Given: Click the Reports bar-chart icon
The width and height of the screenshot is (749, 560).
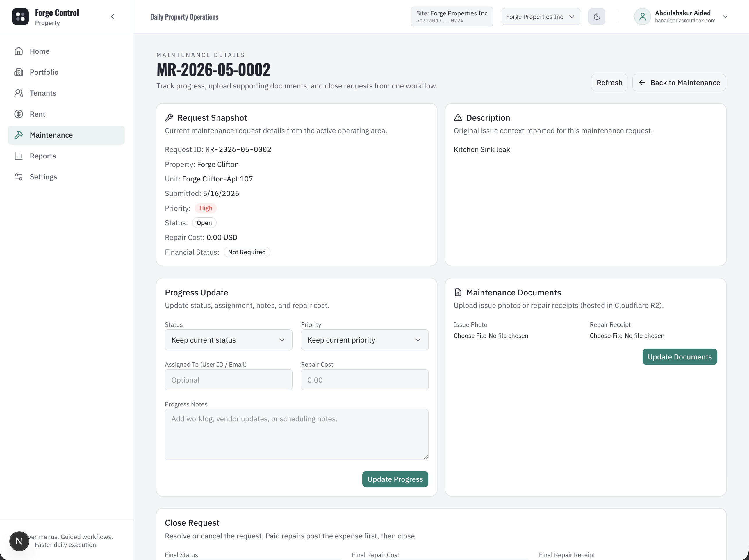Looking at the screenshot, I should point(19,156).
